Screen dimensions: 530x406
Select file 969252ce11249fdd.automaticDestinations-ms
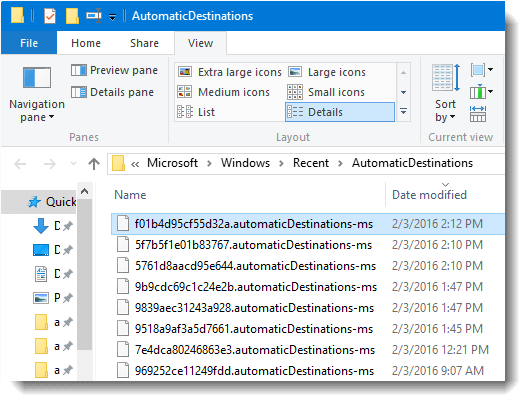tap(255, 371)
